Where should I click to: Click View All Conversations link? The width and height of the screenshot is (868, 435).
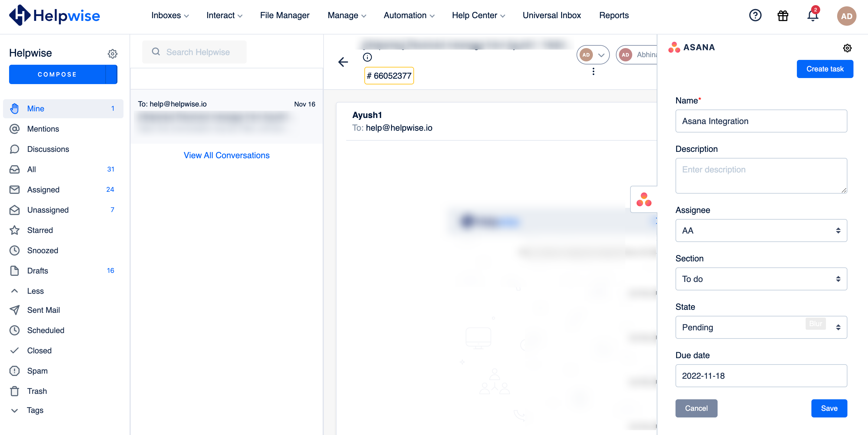pyautogui.click(x=226, y=155)
